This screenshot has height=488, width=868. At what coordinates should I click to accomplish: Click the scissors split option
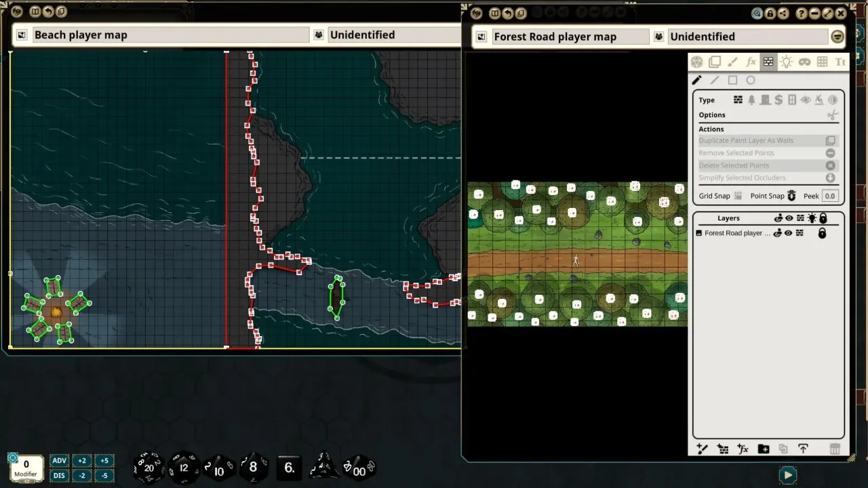(833, 115)
